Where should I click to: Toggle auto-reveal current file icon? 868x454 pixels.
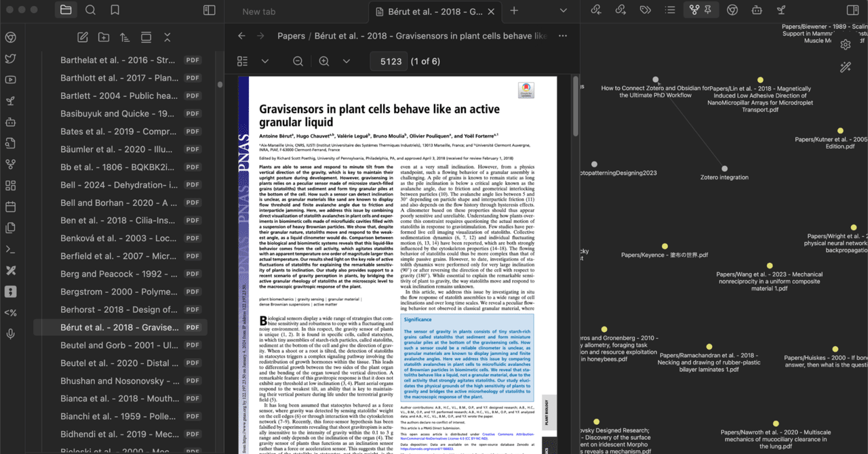tap(146, 37)
